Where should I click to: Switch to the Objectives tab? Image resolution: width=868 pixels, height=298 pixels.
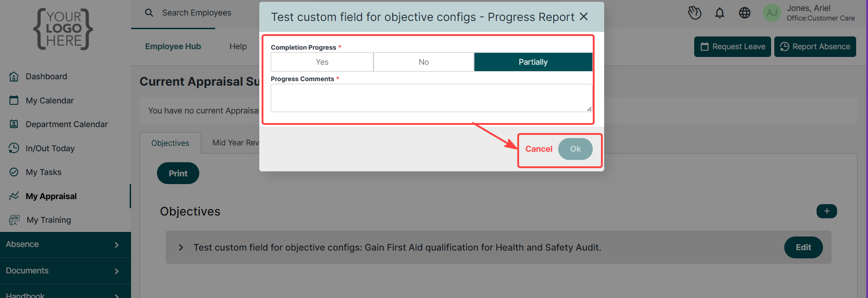tap(170, 143)
